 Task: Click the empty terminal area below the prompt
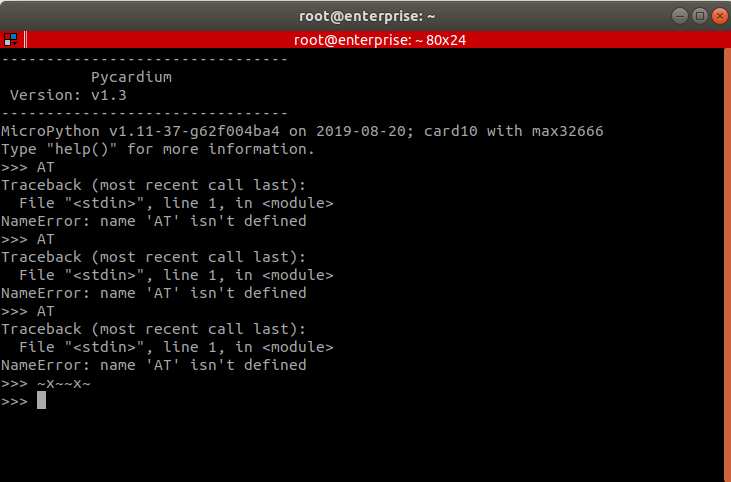pos(360,445)
